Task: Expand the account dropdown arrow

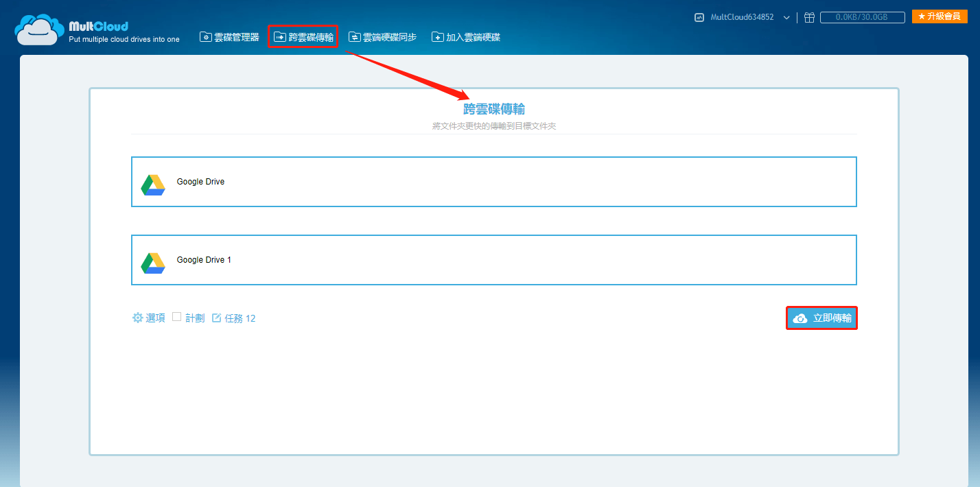Action: coord(786,18)
